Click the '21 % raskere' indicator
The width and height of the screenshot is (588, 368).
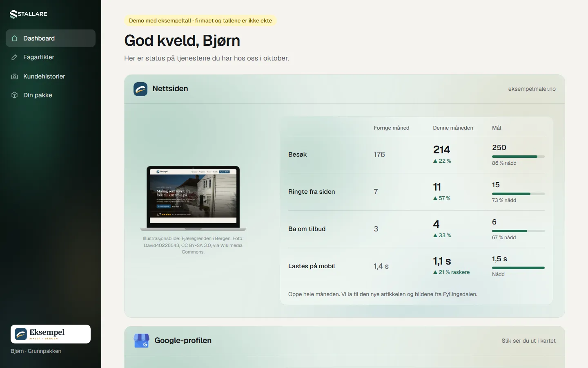[x=451, y=272]
